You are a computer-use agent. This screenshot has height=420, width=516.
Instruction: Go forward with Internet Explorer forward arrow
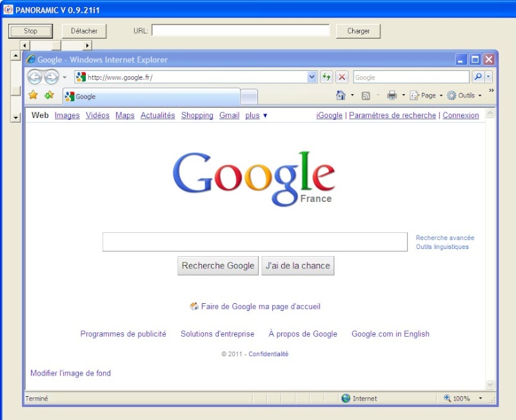52,77
